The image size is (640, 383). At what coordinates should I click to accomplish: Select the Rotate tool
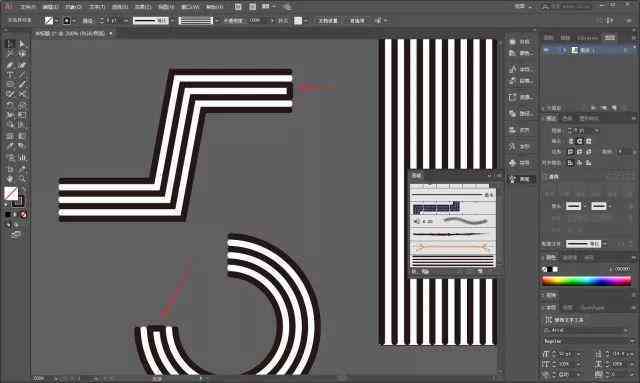coord(10,105)
